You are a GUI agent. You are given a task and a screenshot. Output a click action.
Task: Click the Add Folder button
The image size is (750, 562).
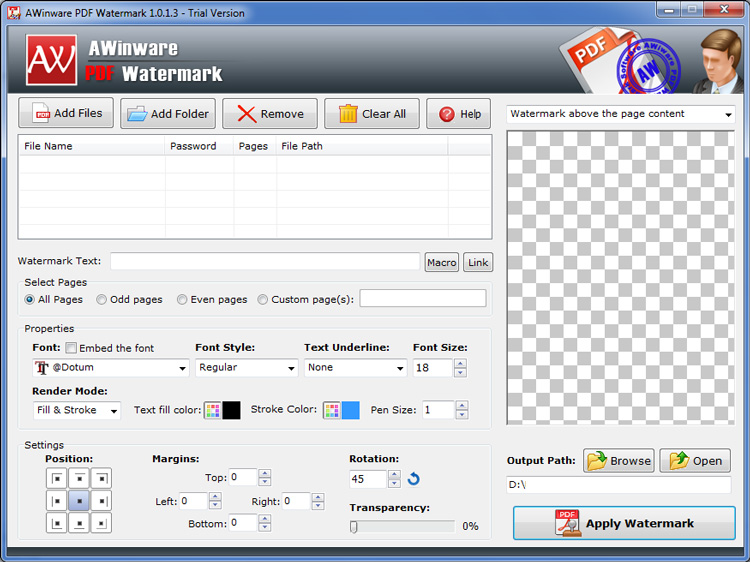point(168,114)
